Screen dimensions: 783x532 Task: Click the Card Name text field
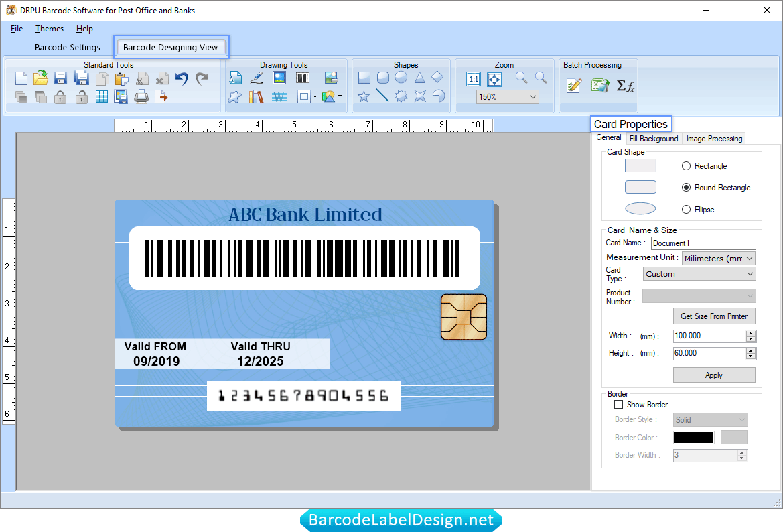703,243
